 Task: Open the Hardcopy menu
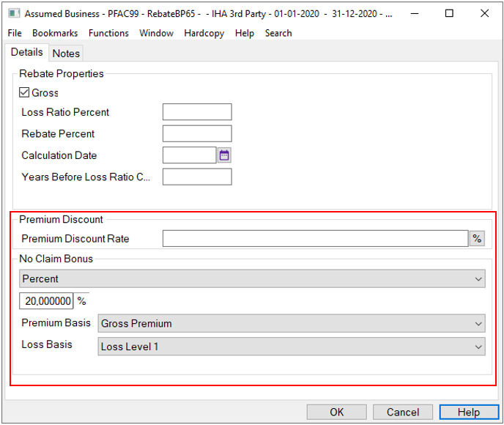coord(204,33)
